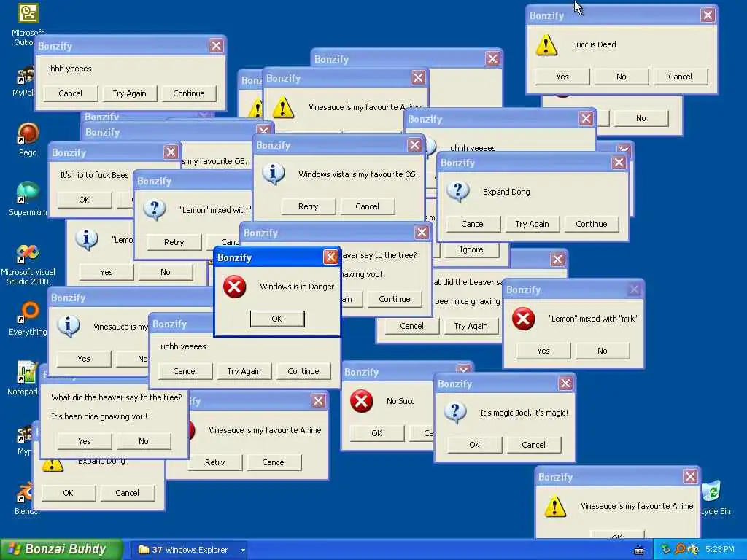Click Cancel in the question-icon Expand Dong dialog
747x560 pixels.
[x=473, y=224]
